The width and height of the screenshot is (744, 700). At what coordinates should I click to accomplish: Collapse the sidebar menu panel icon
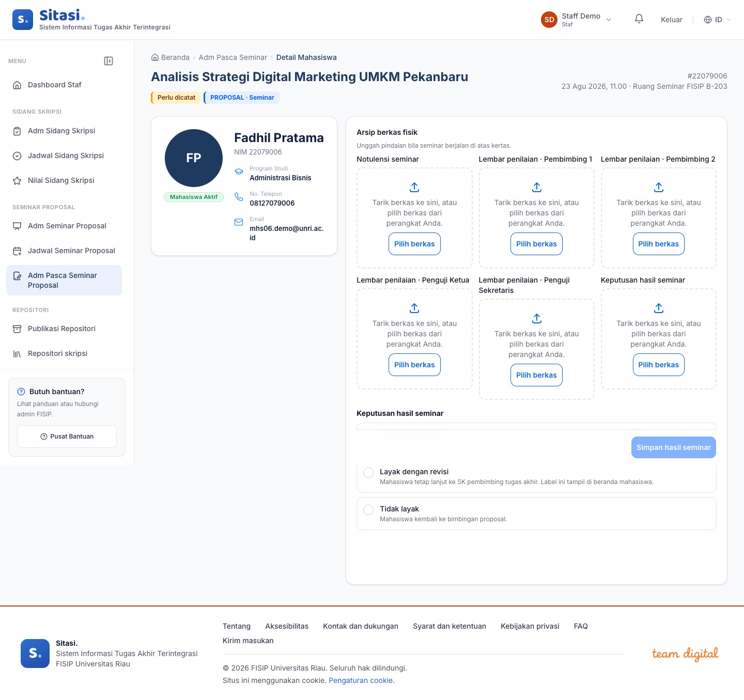(x=109, y=61)
